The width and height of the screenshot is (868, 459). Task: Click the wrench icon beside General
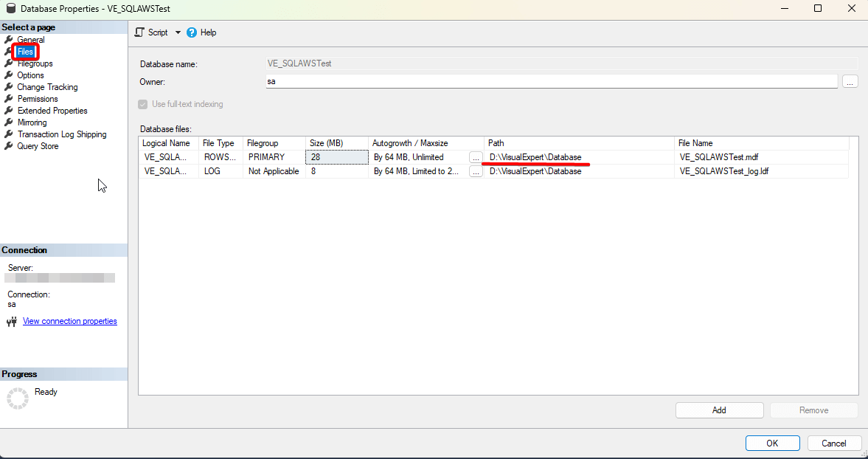coord(8,40)
